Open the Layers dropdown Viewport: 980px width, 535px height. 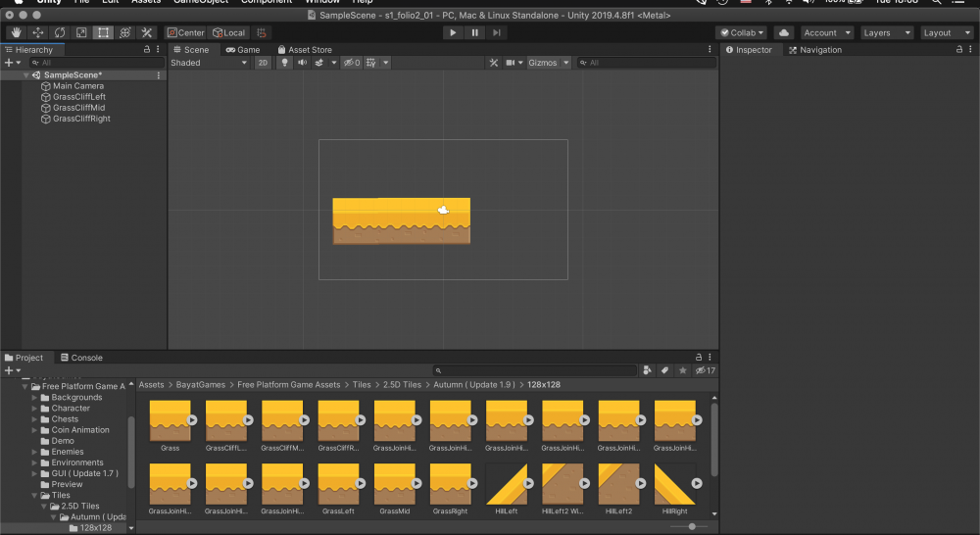[x=884, y=32]
